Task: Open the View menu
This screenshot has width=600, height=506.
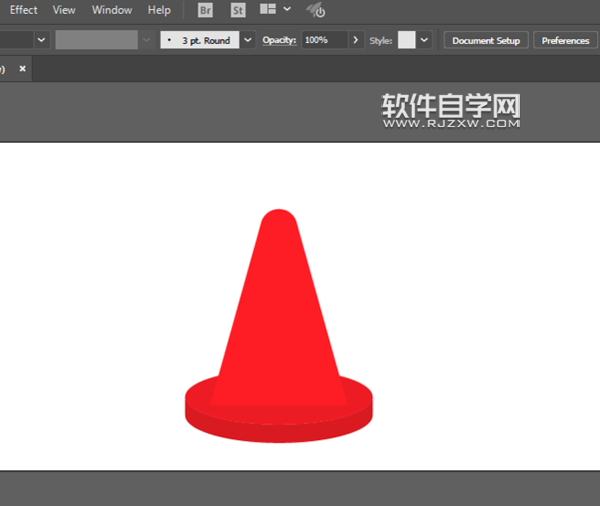Action: point(64,10)
